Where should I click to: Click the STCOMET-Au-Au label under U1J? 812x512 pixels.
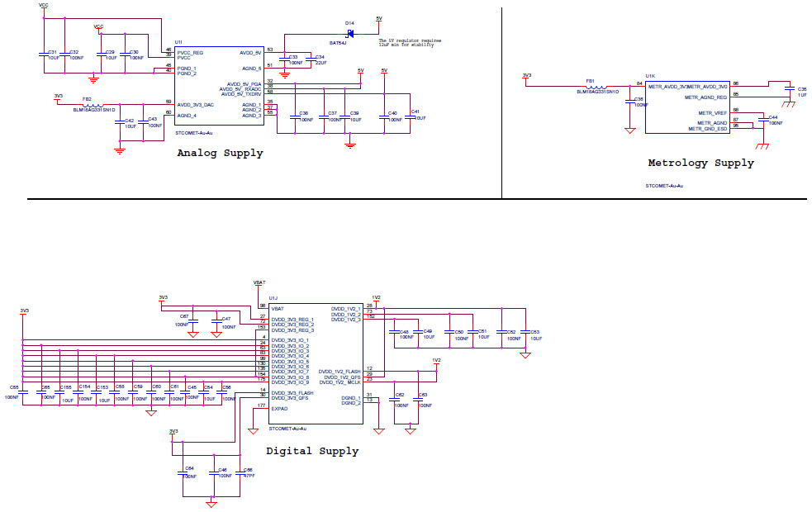[287, 428]
